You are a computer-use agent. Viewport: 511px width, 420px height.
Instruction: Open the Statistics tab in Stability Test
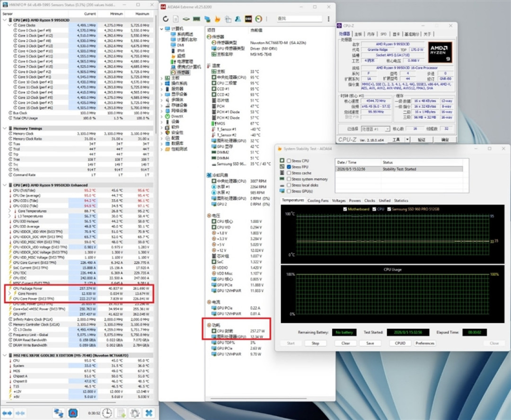point(401,201)
